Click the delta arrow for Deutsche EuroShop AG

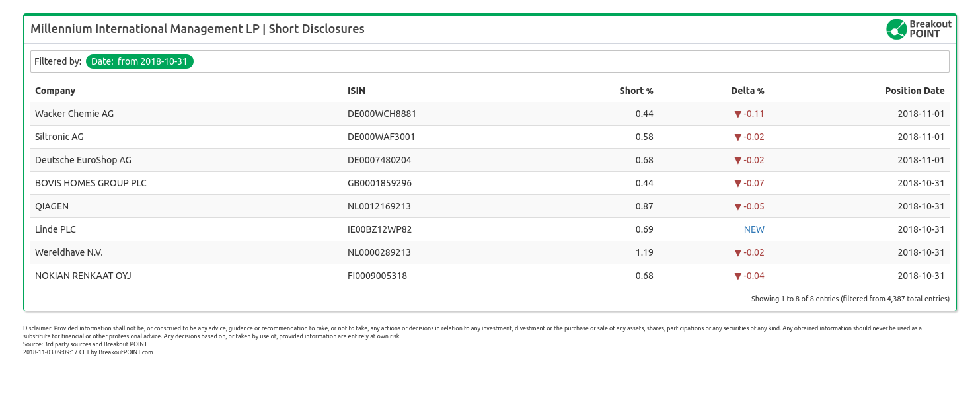point(738,160)
